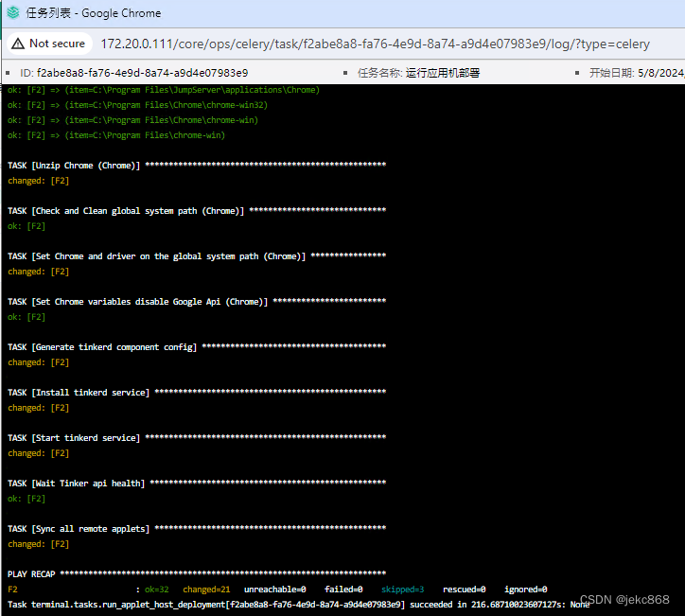The image size is (685, 616).
Task: Click the rescued=0 recap value
Action: (x=464, y=590)
